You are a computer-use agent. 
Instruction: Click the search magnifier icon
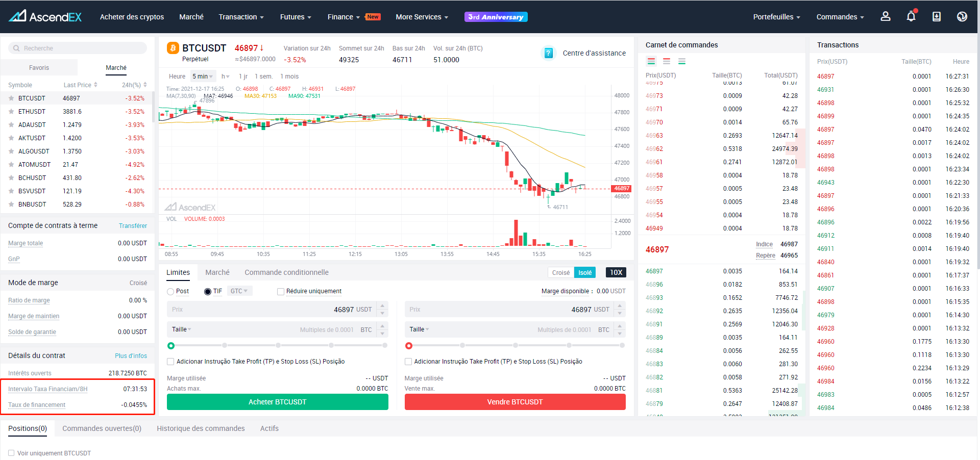pyautogui.click(x=17, y=48)
